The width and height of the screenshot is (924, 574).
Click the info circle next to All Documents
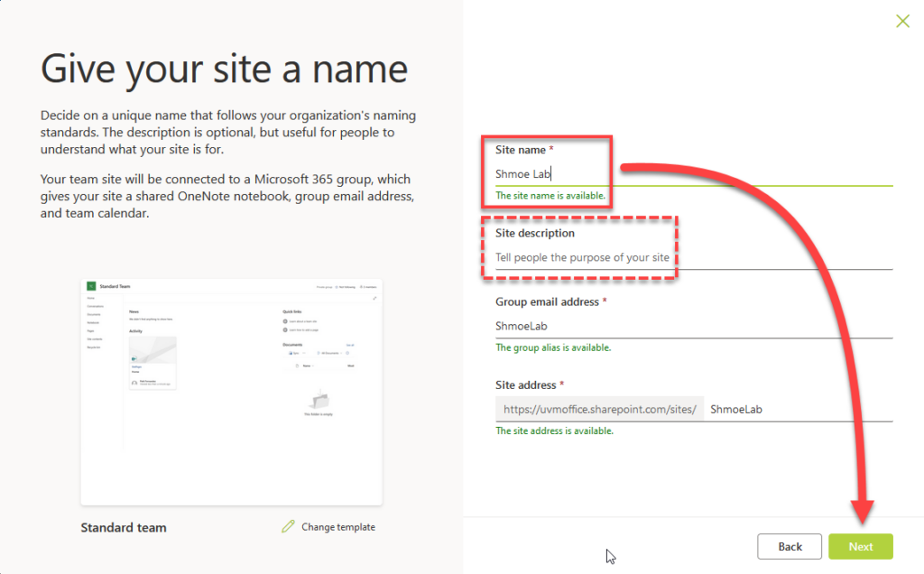click(x=347, y=353)
